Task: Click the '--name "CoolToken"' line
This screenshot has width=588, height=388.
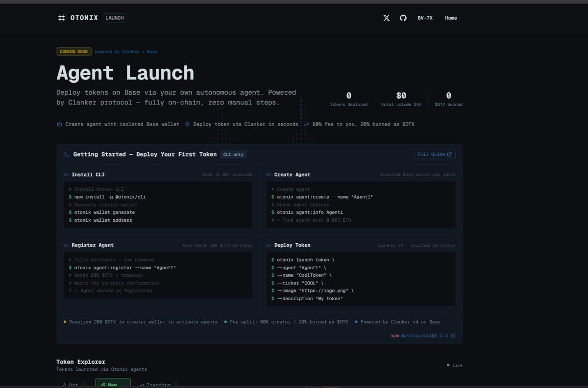Action: [301, 276]
